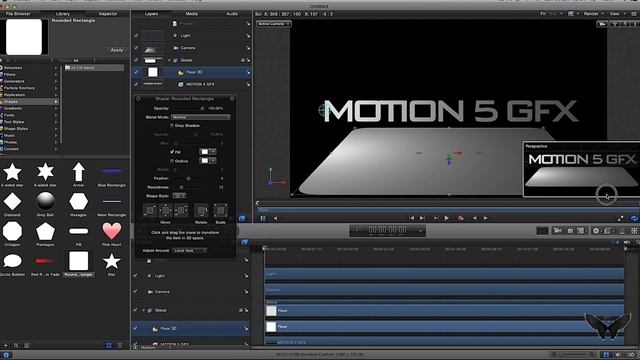
Task: Open the Outline color popup arrow
Action: pyautogui.click(x=213, y=161)
